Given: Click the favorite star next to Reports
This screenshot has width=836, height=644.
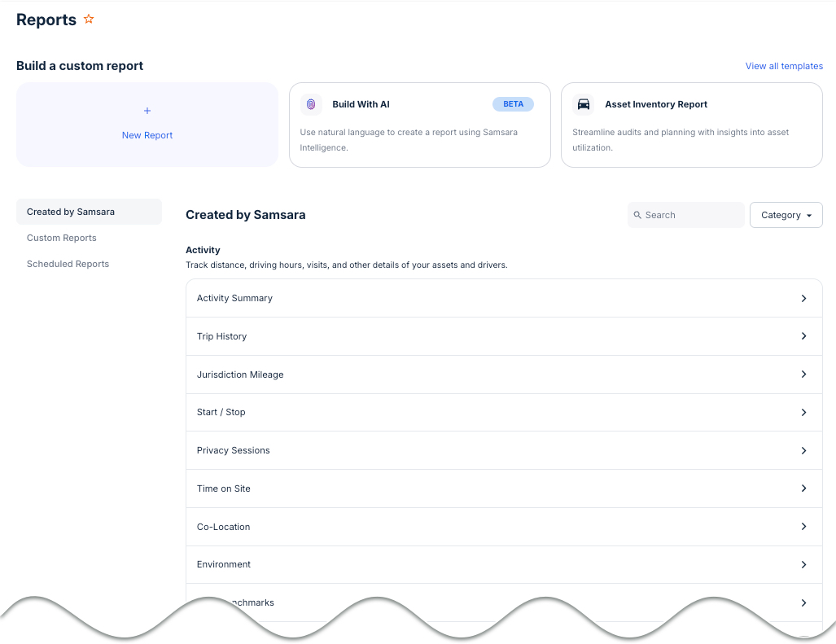Looking at the screenshot, I should click(89, 20).
